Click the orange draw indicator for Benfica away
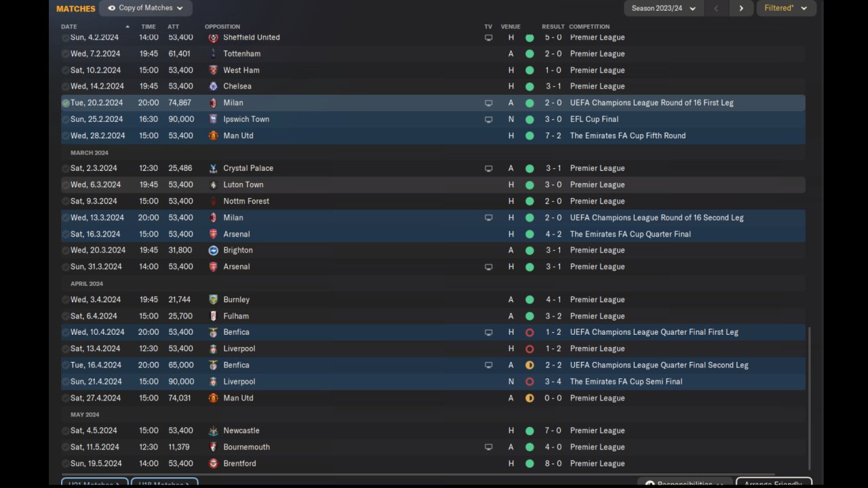The width and height of the screenshot is (868, 488). click(530, 365)
